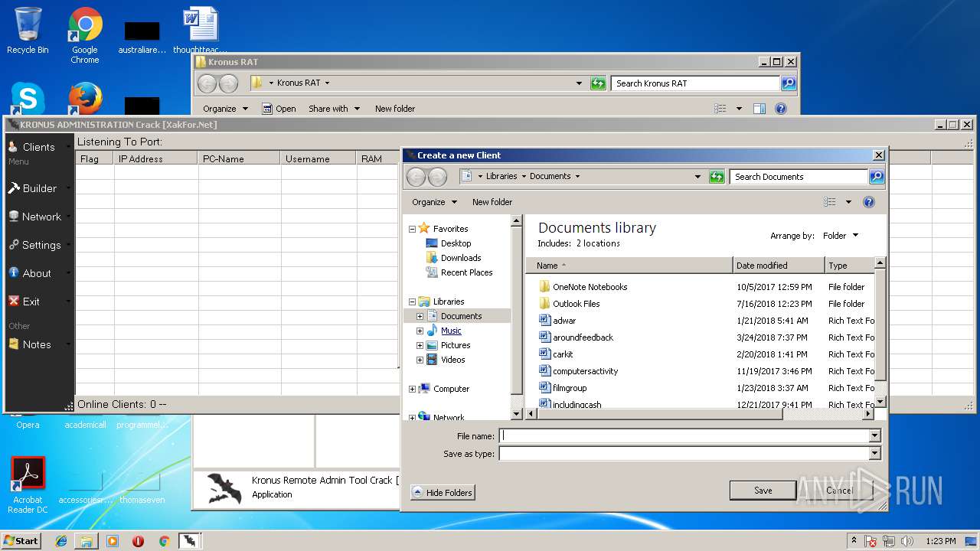Image resolution: width=980 pixels, height=551 pixels.
Task: Expand the Videos library node
Action: click(x=420, y=360)
